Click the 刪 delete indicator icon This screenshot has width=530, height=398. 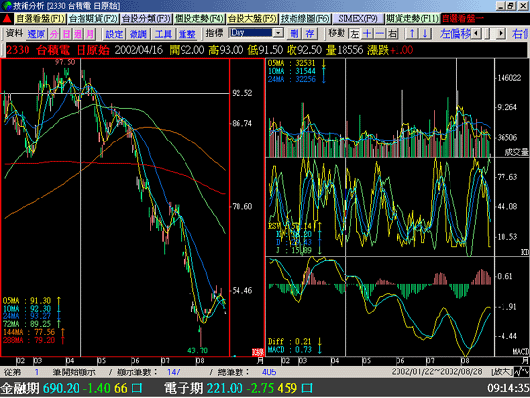[294, 33]
